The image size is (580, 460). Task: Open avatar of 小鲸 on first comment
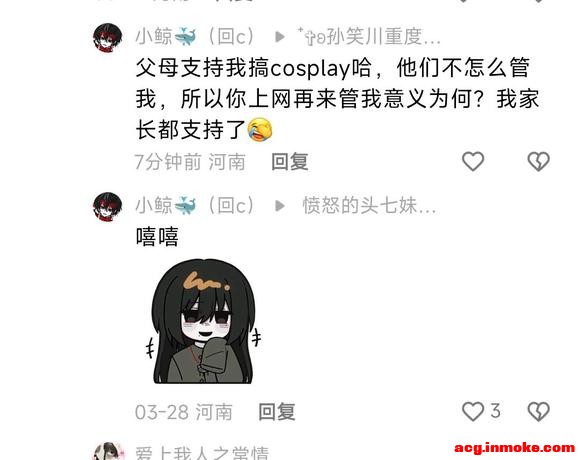pyautogui.click(x=107, y=37)
